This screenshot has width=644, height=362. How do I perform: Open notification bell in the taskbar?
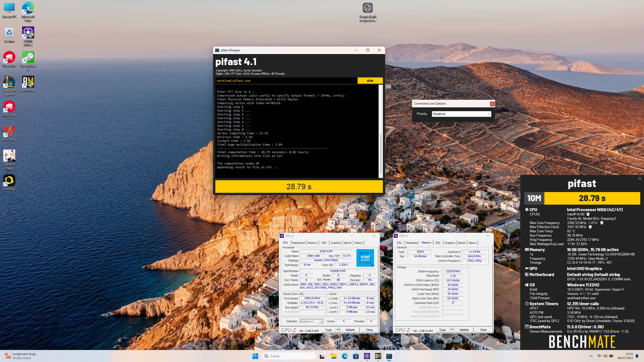(x=637, y=356)
